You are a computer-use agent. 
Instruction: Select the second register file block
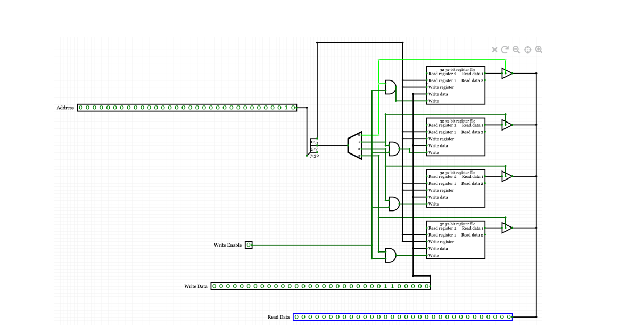coord(455,137)
